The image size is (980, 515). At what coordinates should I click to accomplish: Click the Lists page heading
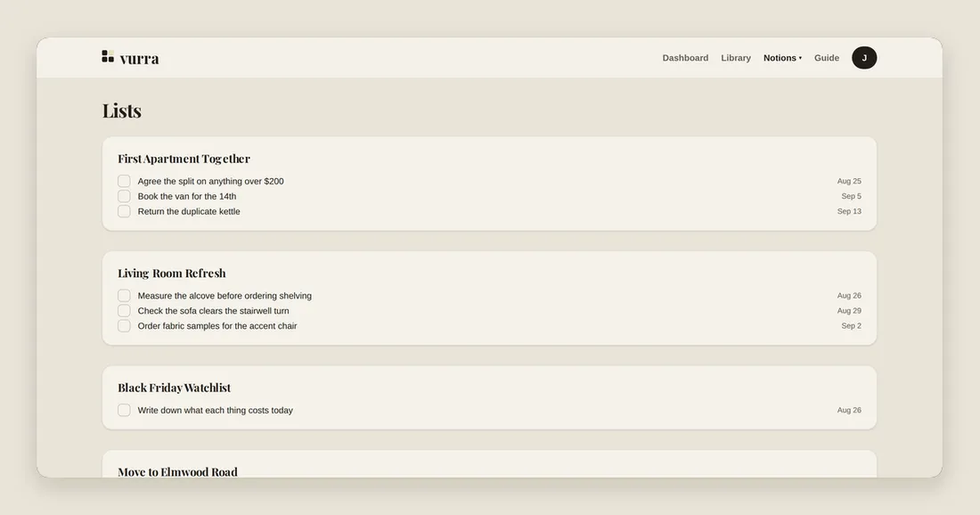click(x=122, y=110)
